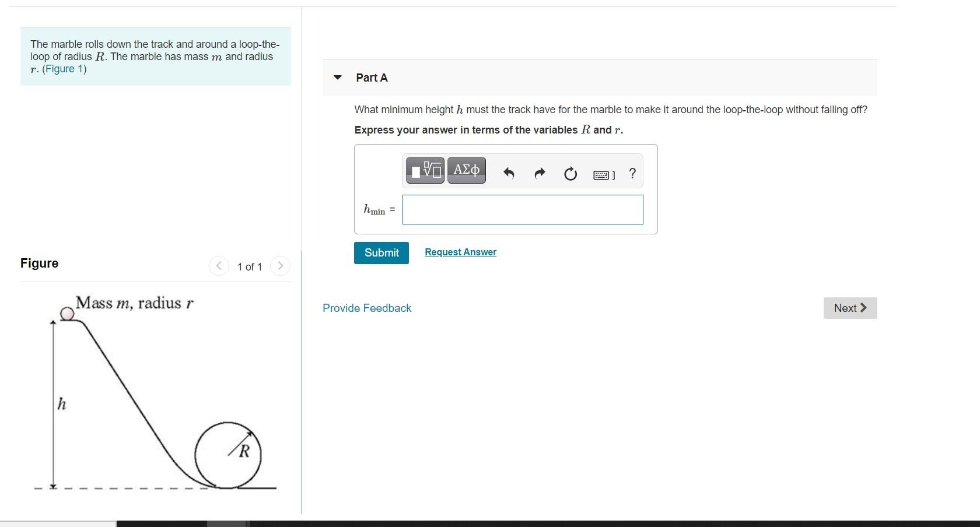The height and width of the screenshot is (527, 980).
Task: Reset the answer with the circular arrow icon
Action: point(570,174)
